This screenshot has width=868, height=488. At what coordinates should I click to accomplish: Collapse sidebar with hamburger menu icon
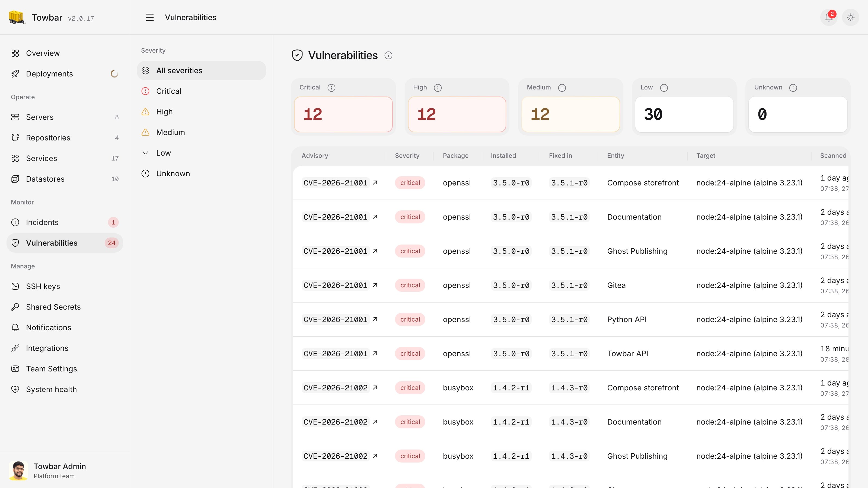[150, 18]
